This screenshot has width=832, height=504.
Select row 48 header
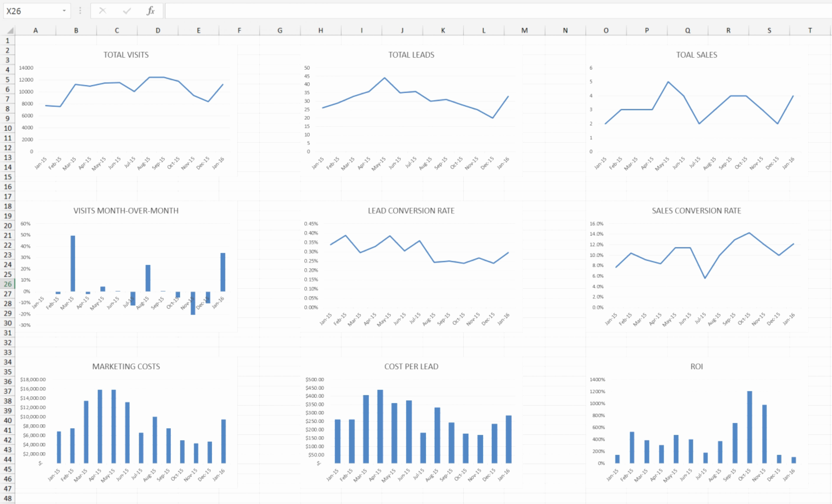pos(7,498)
